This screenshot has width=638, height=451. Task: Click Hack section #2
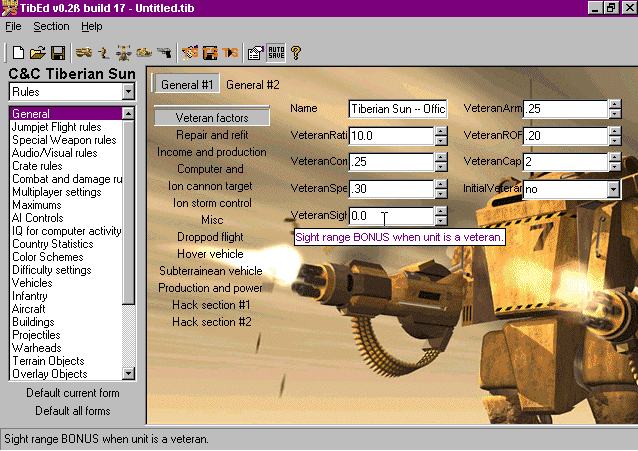tap(212, 322)
